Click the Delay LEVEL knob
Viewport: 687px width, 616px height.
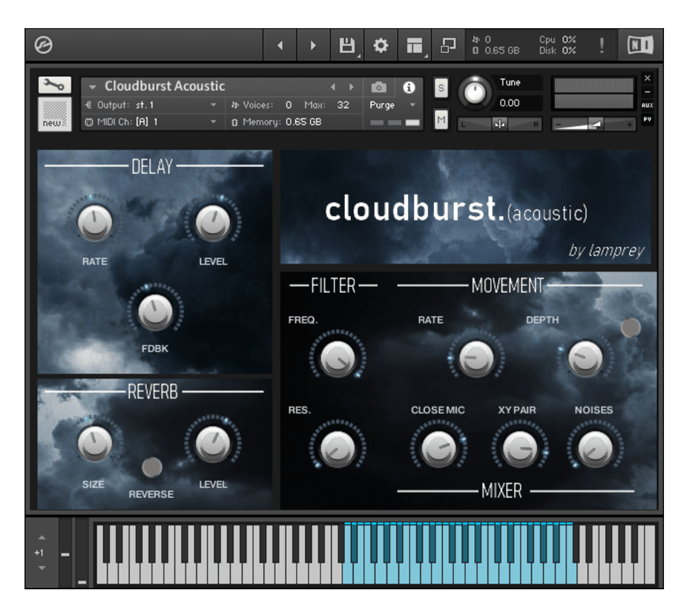coord(212,222)
